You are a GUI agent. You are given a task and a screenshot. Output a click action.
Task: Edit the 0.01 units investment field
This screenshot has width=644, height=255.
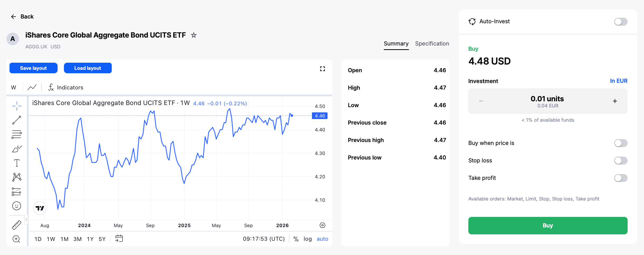547,101
